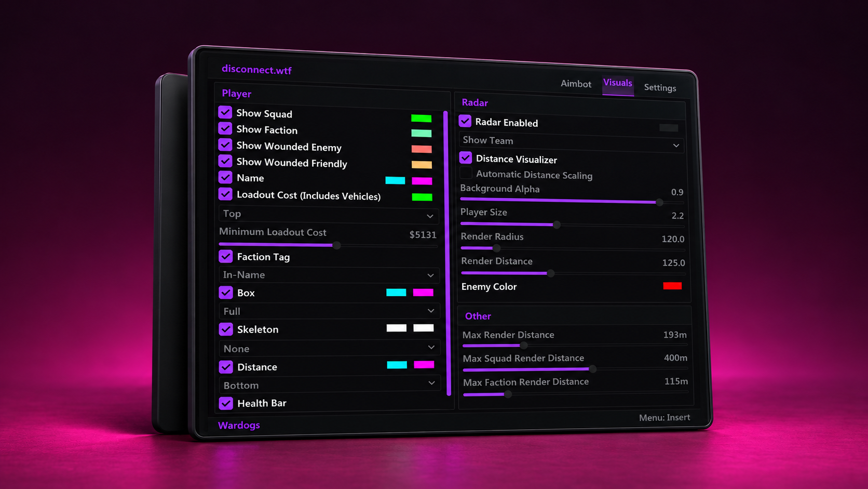Uncheck the Show Squad checkbox

[x=225, y=112]
